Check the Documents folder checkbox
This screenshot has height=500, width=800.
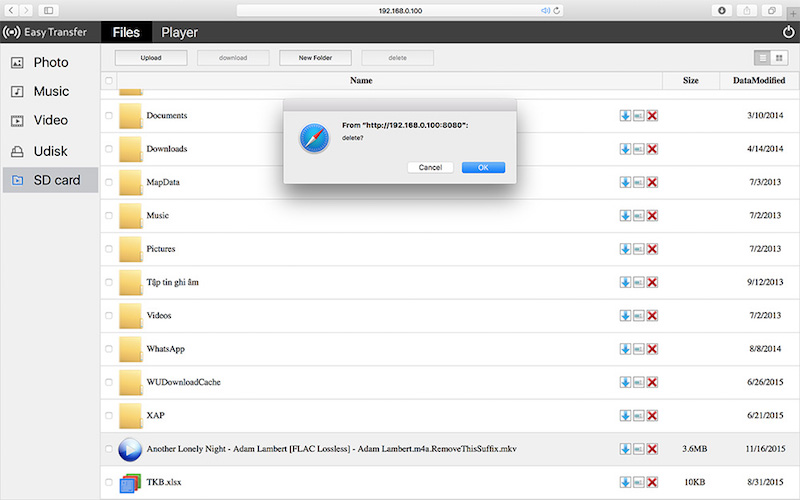tap(109, 116)
